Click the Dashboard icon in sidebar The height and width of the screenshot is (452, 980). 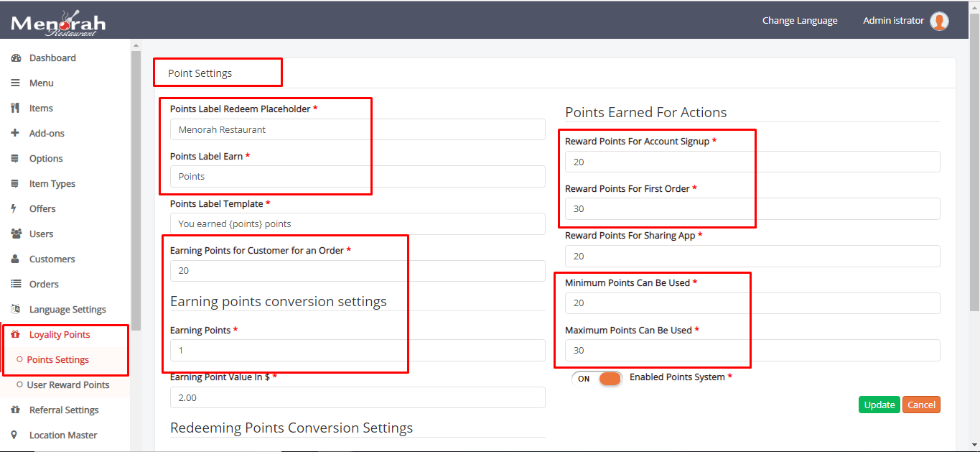(x=15, y=58)
